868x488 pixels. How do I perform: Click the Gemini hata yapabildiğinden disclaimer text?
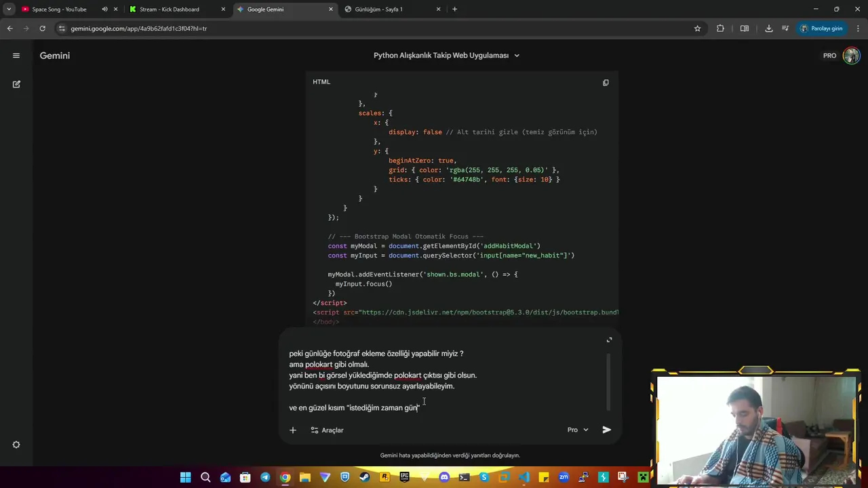[450, 455]
